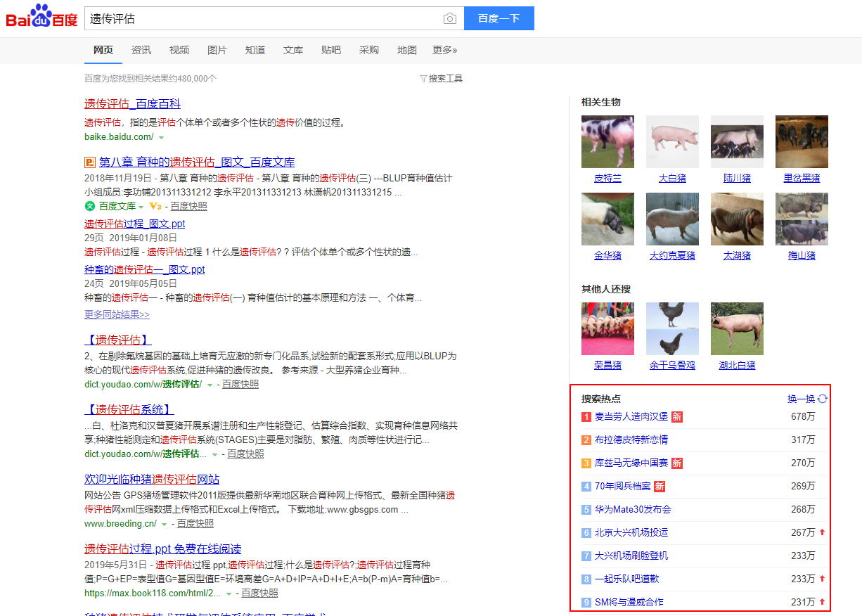The width and height of the screenshot is (862, 616).
Task: Click the camera icon for image search
Action: click(449, 18)
